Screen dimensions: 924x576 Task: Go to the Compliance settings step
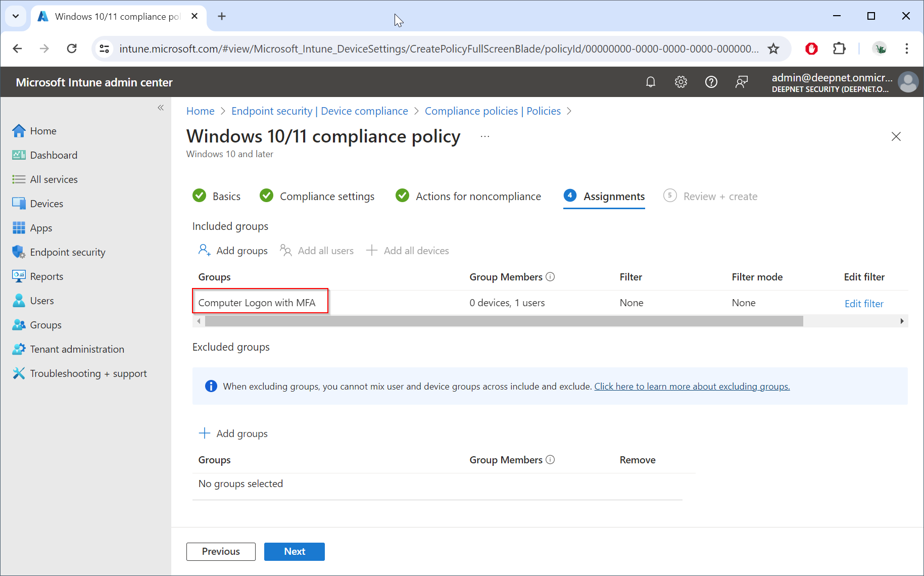327,197
